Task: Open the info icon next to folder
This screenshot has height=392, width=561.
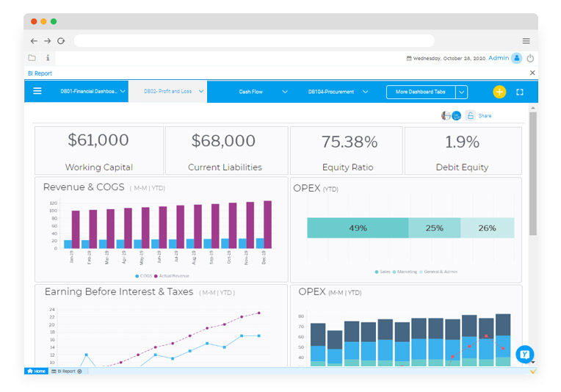Action: 48,58
